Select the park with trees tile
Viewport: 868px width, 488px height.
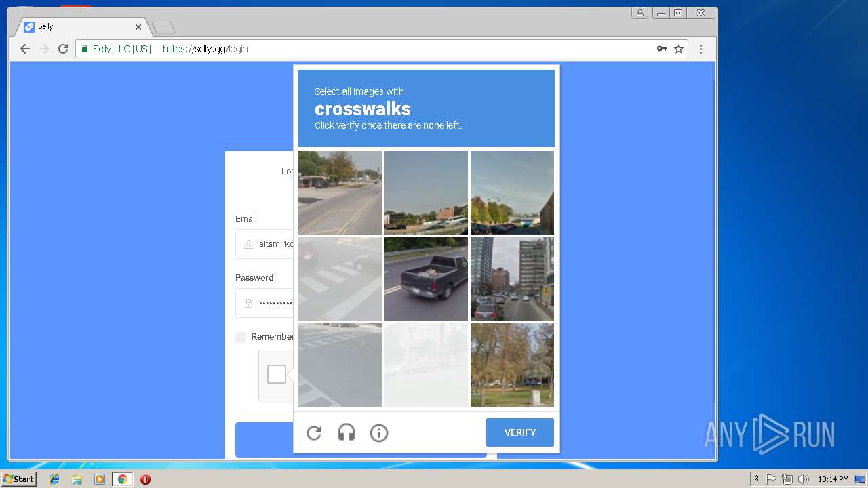512,365
